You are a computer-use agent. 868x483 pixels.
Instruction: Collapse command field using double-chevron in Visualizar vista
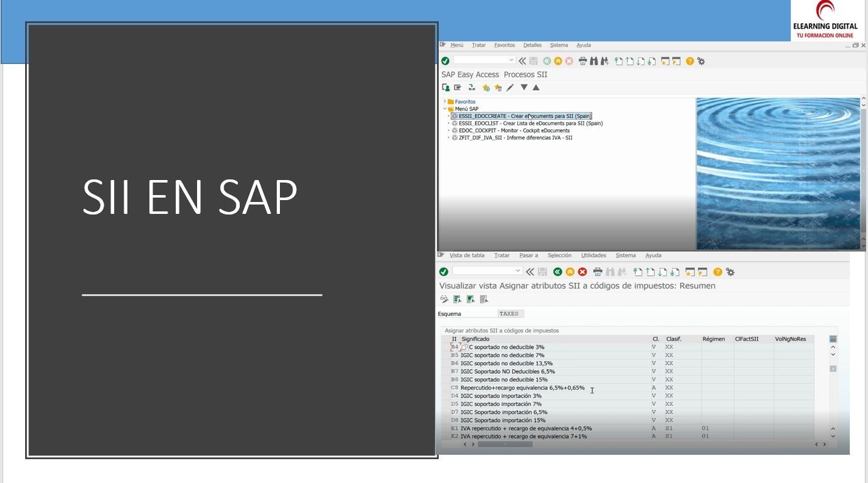coord(530,272)
